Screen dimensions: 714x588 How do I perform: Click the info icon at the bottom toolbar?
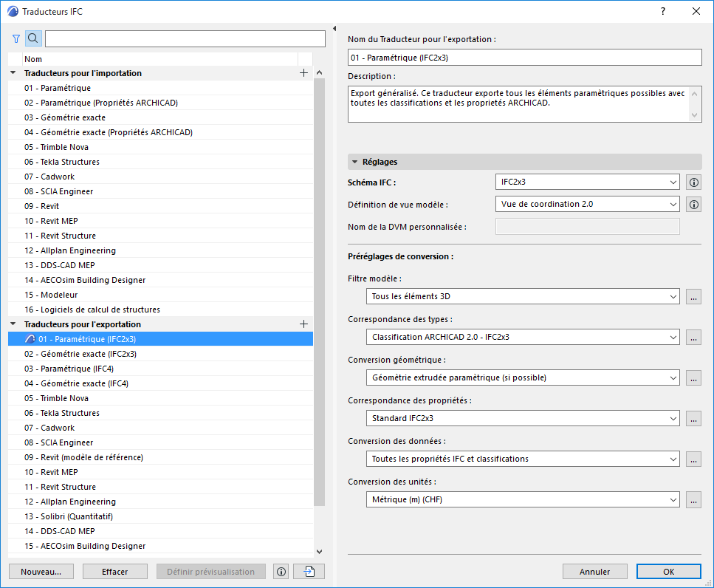click(281, 571)
